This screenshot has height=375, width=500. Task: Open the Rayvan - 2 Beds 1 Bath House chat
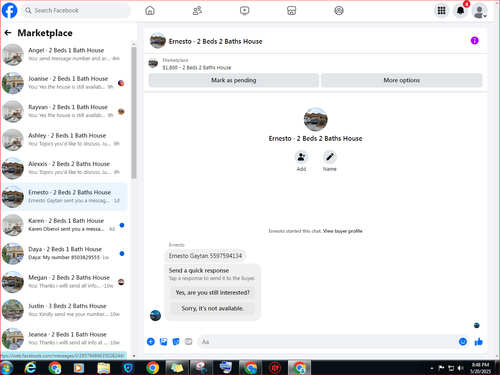point(65,111)
